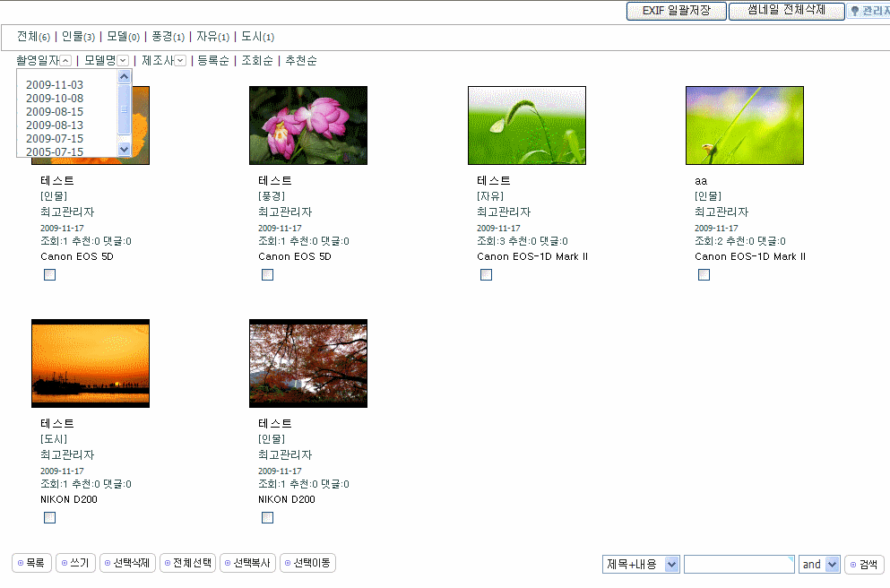
Task: Click the [풍경] category label
Action: tap(272, 195)
